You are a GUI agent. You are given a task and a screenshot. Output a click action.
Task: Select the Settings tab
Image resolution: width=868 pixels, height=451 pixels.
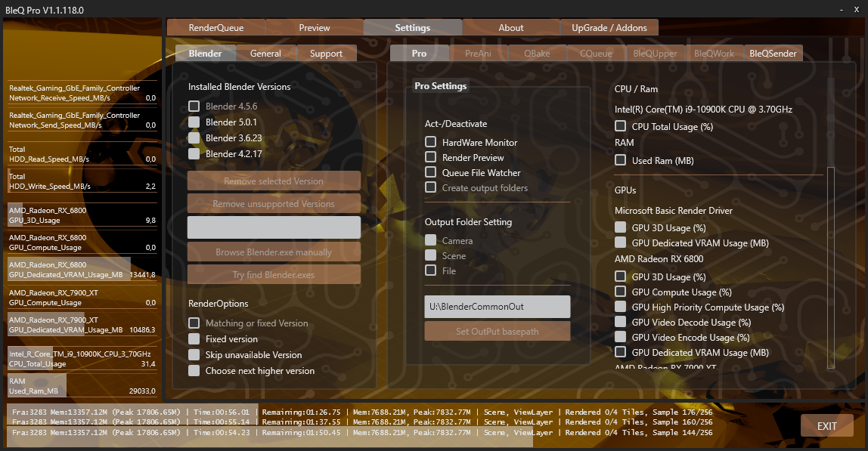[412, 28]
